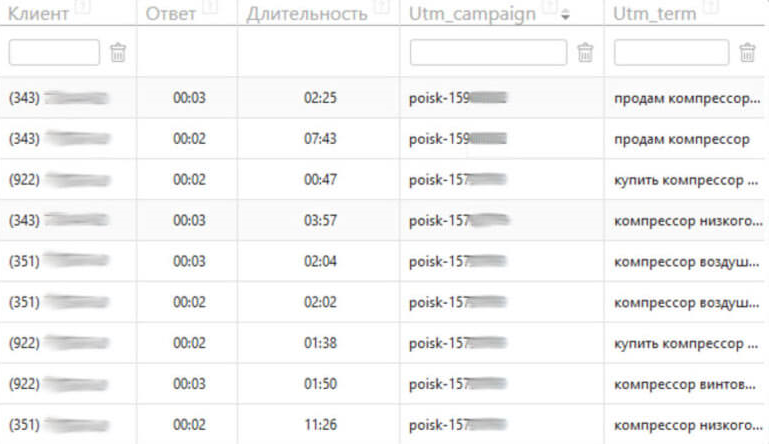Select the row with duration 07:43
Image resolution: width=769 pixels, height=444 pixels.
[319, 139]
